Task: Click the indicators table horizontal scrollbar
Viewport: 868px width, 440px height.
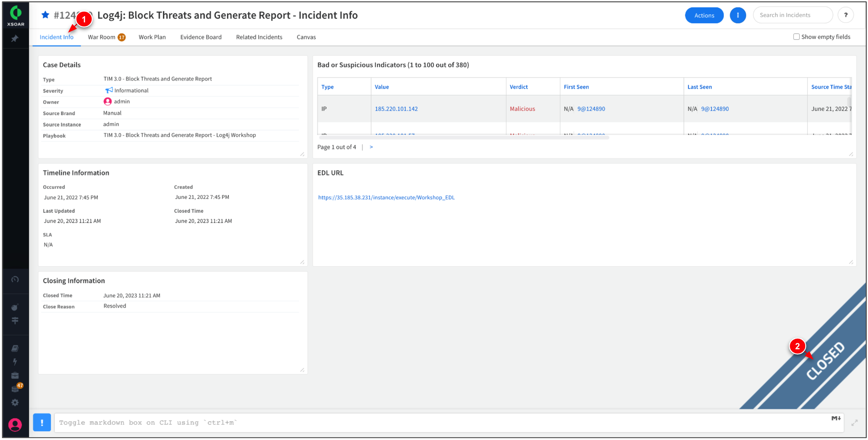Action: (464, 137)
